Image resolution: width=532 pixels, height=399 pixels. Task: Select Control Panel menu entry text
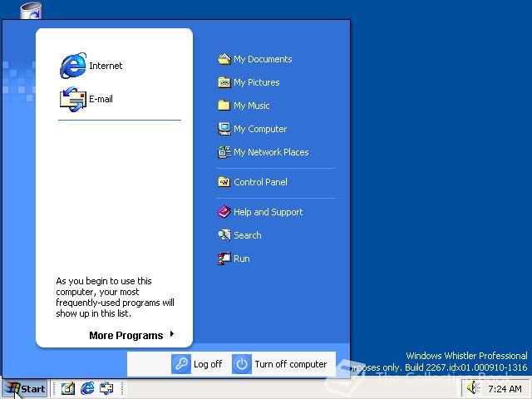pyautogui.click(x=260, y=182)
